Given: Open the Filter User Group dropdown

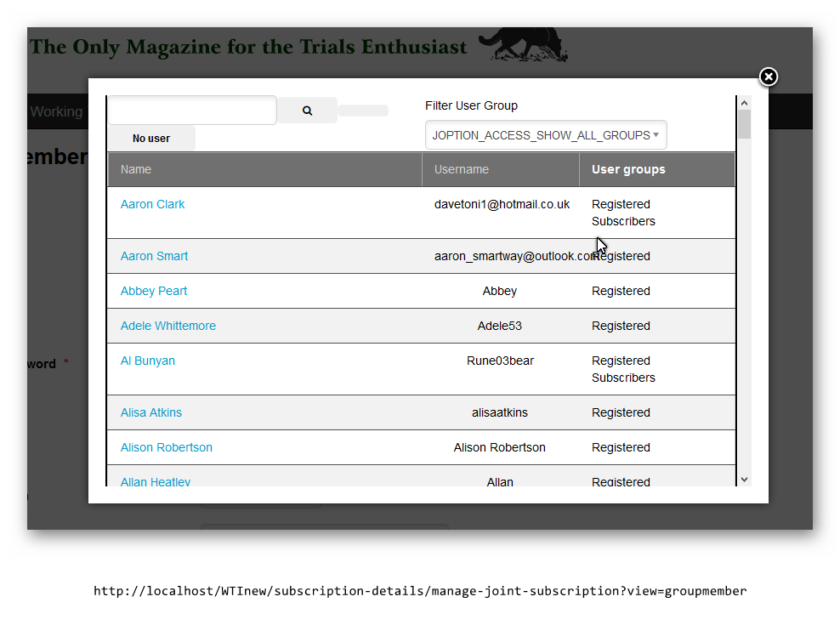Looking at the screenshot, I should (545, 135).
